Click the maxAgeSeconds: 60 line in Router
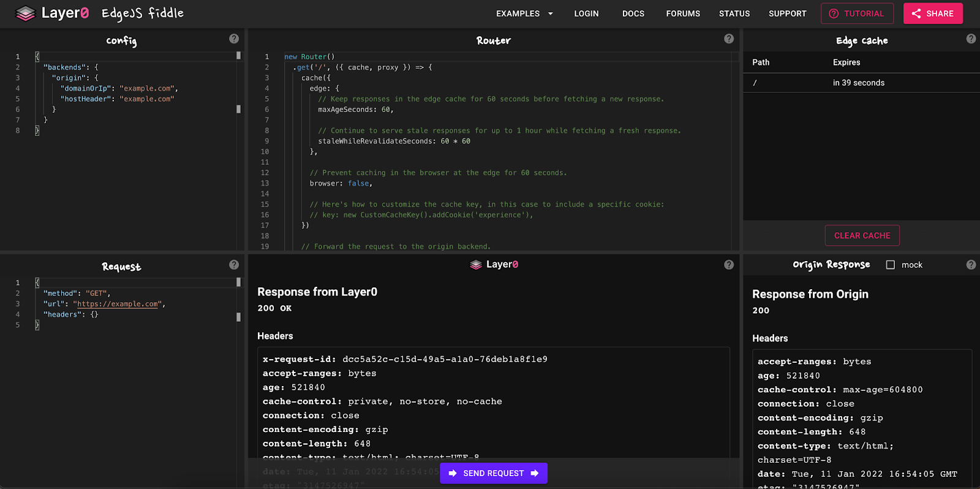This screenshot has width=980, height=489. tap(355, 110)
